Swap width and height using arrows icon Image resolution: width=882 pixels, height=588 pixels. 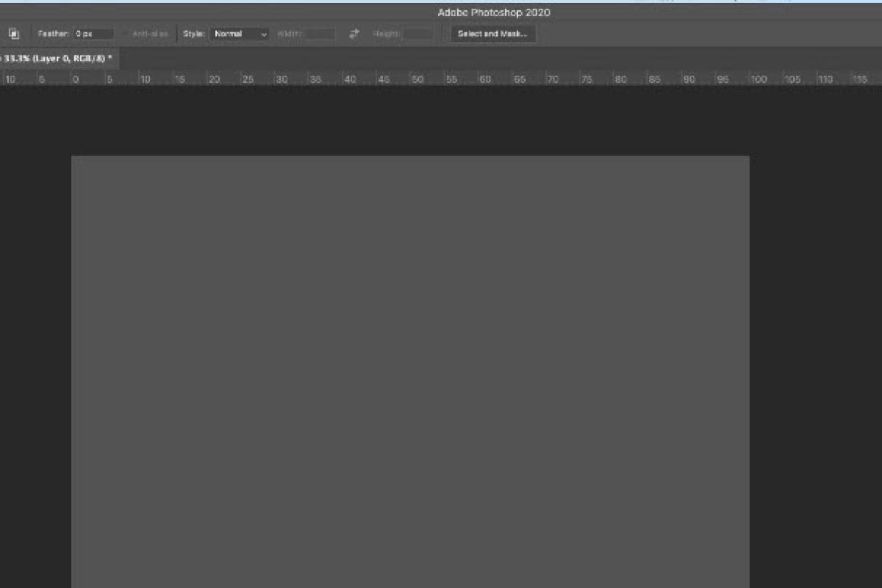354,34
